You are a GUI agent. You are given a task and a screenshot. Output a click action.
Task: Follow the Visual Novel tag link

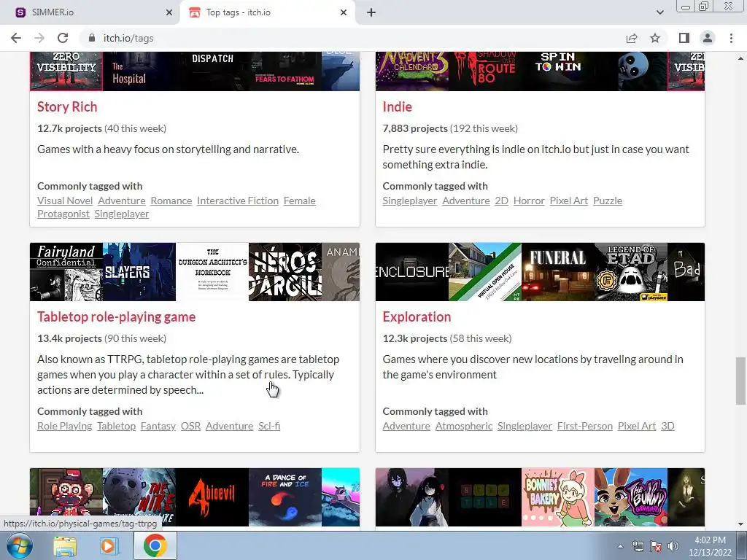(65, 201)
